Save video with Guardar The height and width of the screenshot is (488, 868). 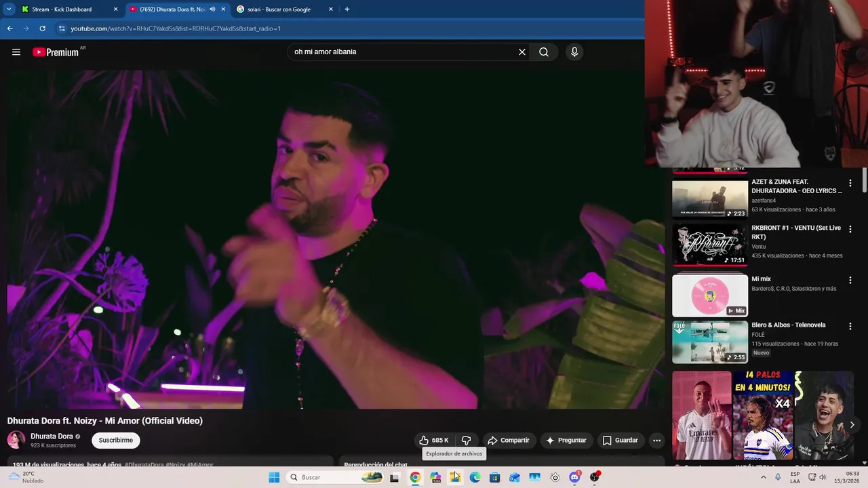click(x=620, y=441)
